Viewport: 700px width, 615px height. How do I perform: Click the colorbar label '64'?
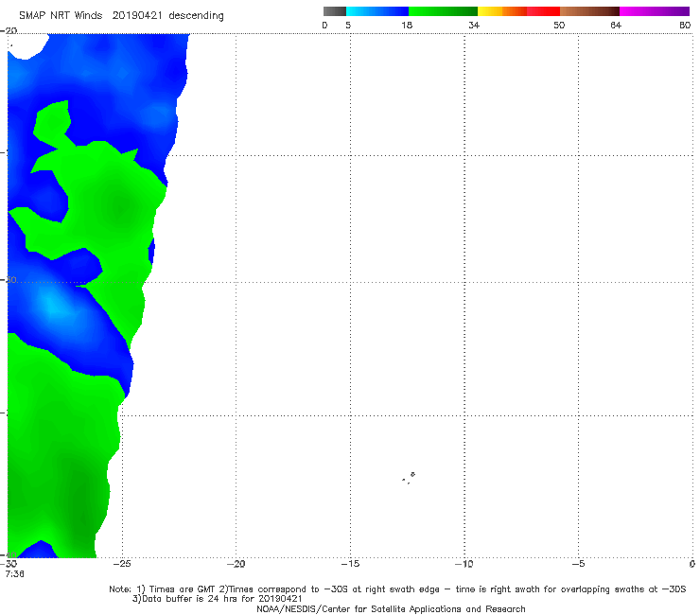616,25
